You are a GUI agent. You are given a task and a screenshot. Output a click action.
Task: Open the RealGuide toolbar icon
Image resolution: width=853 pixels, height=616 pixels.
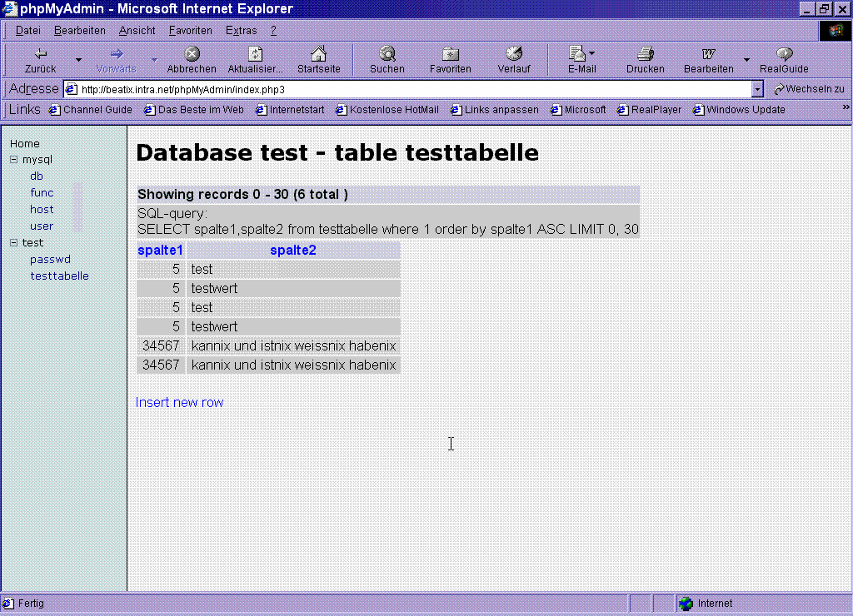coord(784,54)
